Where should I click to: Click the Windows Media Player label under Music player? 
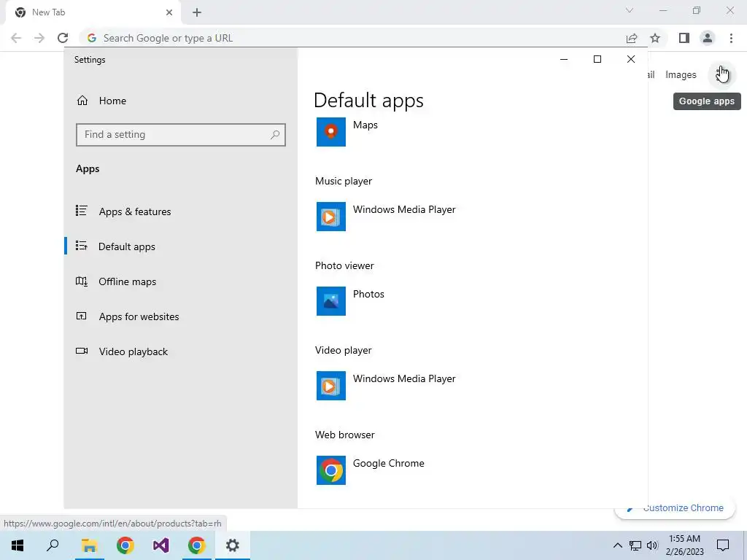click(x=404, y=209)
